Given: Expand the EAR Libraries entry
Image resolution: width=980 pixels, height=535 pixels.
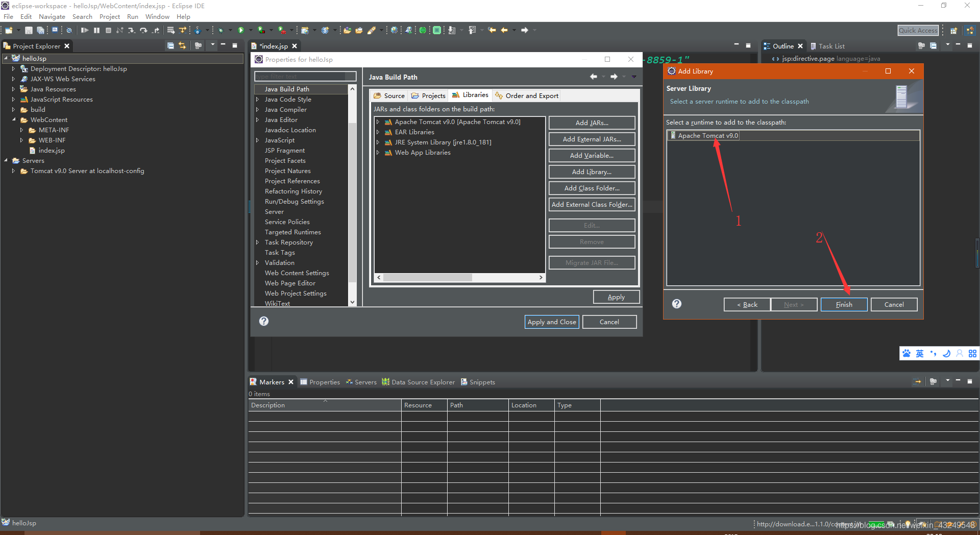Looking at the screenshot, I should [x=378, y=132].
